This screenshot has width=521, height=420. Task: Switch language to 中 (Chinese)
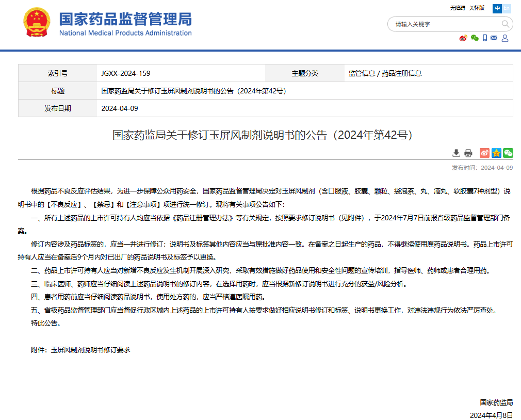[497, 8]
